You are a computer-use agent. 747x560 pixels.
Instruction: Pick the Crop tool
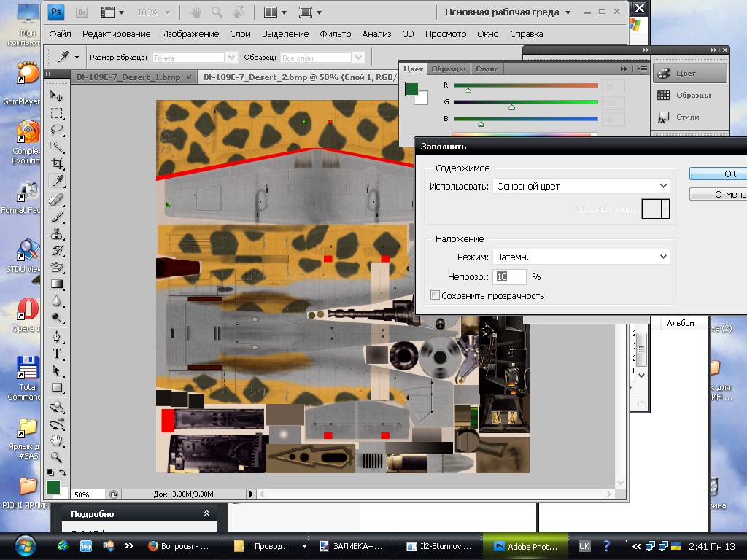click(x=57, y=163)
